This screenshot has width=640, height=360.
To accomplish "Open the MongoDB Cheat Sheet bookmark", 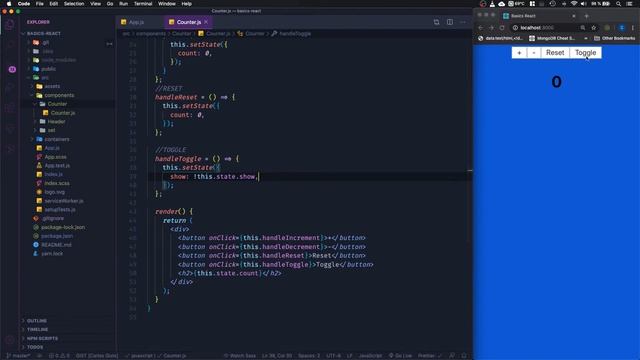I will tap(552, 38).
